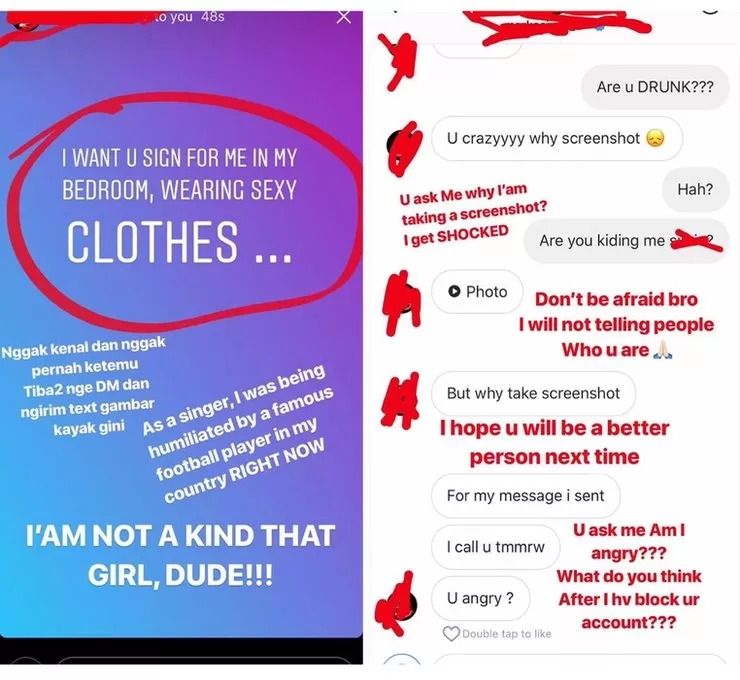
Task: Click the story reply field at bottom
Action: [203, 659]
